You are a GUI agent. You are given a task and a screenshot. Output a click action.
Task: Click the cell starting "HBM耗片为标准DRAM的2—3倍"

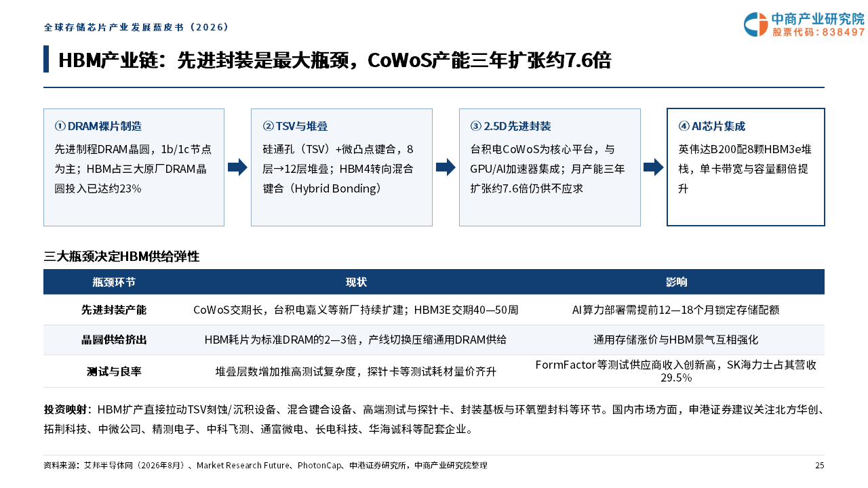click(356, 340)
